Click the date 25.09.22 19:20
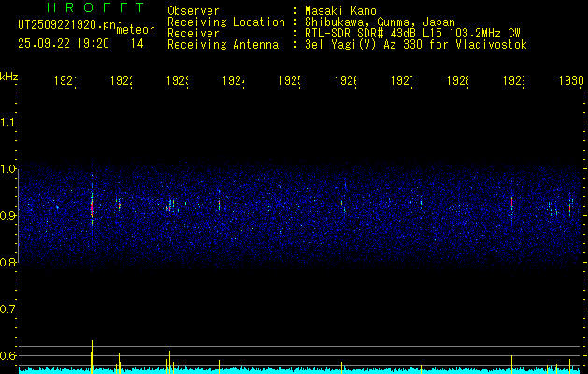This screenshot has height=374, width=588. [64, 44]
